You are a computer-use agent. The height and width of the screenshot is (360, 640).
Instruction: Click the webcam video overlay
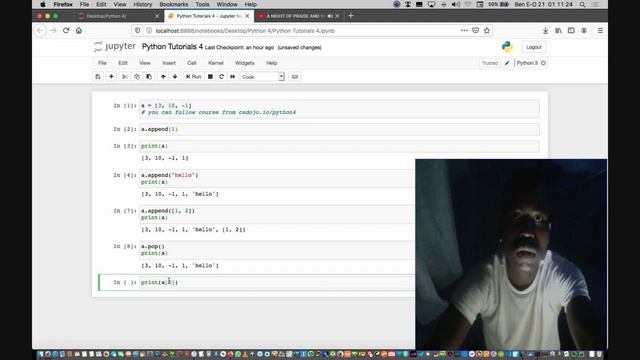(x=511, y=254)
